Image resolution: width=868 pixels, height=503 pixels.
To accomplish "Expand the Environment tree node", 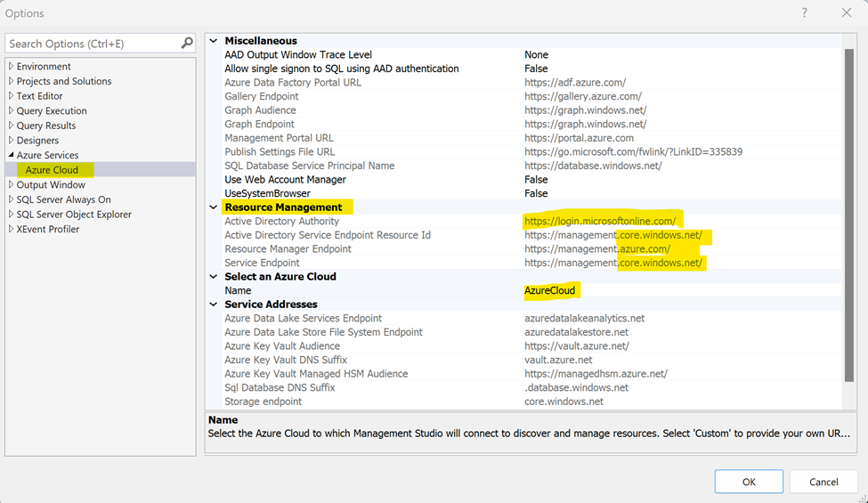I will [11, 66].
